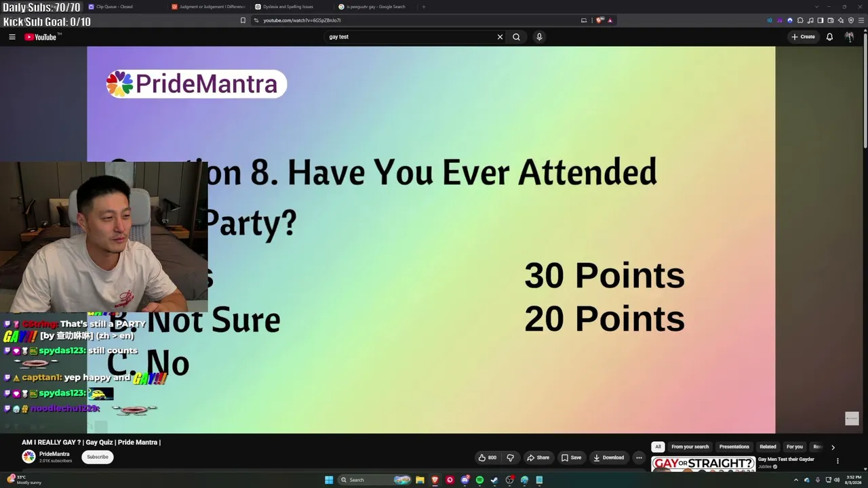Viewport: 868px width, 488px height.
Task: Show more filter chips with right arrow
Action: (x=833, y=447)
